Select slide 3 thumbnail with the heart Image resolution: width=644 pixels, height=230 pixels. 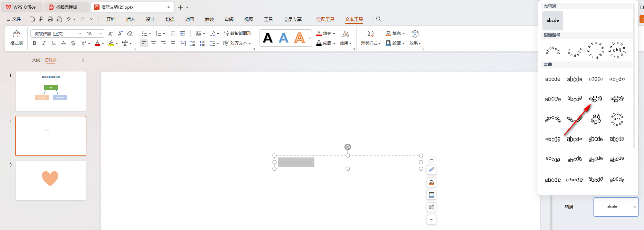[x=51, y=181]
